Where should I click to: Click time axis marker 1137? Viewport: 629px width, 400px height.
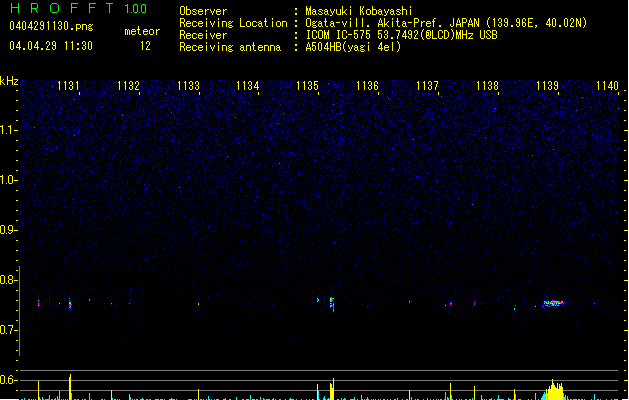tap(428, 85)
